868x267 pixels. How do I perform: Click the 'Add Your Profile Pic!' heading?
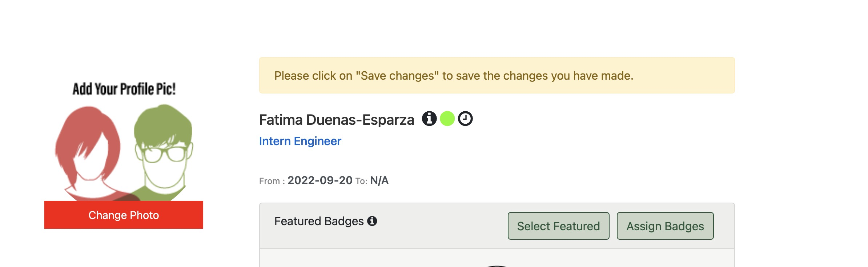click(124, 89)
